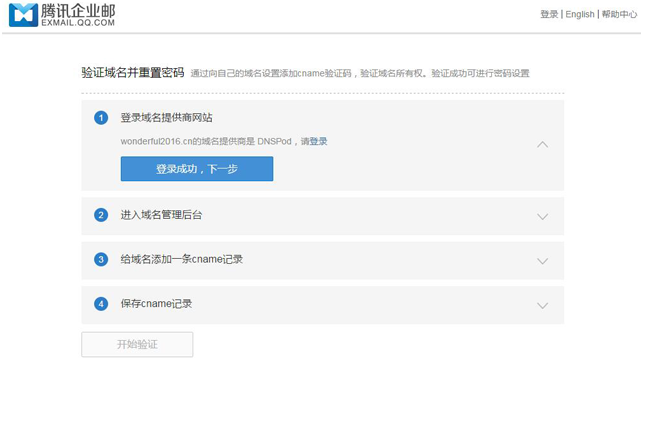Click the step 2 number badge
This screenshot has height=425, width=645.
101,215
